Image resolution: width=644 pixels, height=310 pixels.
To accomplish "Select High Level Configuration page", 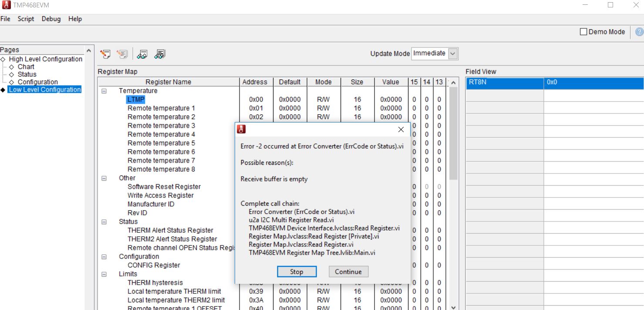I will click(x=45, y=59).
